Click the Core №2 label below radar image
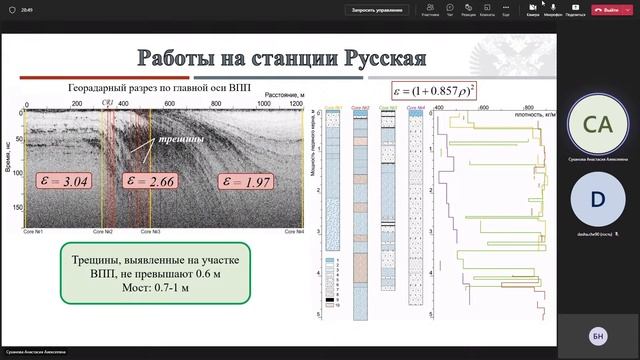 click(x=103, y=231)
